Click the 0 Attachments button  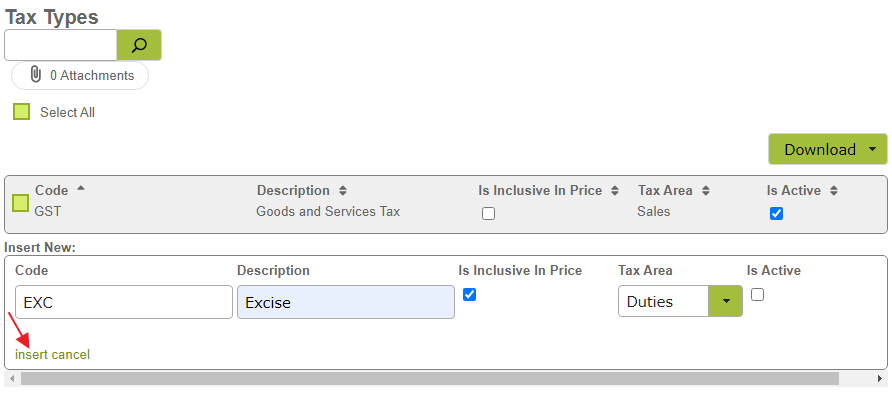point(80,76)
